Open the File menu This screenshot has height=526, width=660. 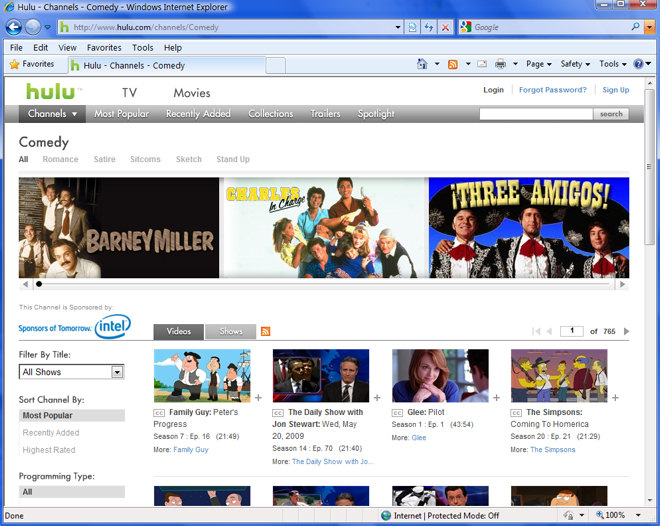pyautogui.click(x=16, y=48)
